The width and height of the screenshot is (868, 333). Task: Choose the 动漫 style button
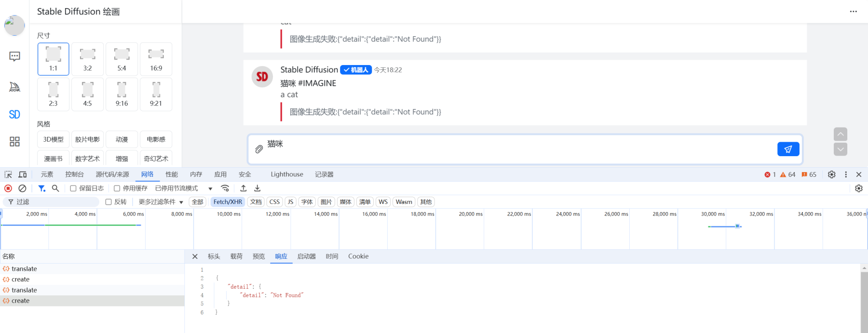pos(122,139)
